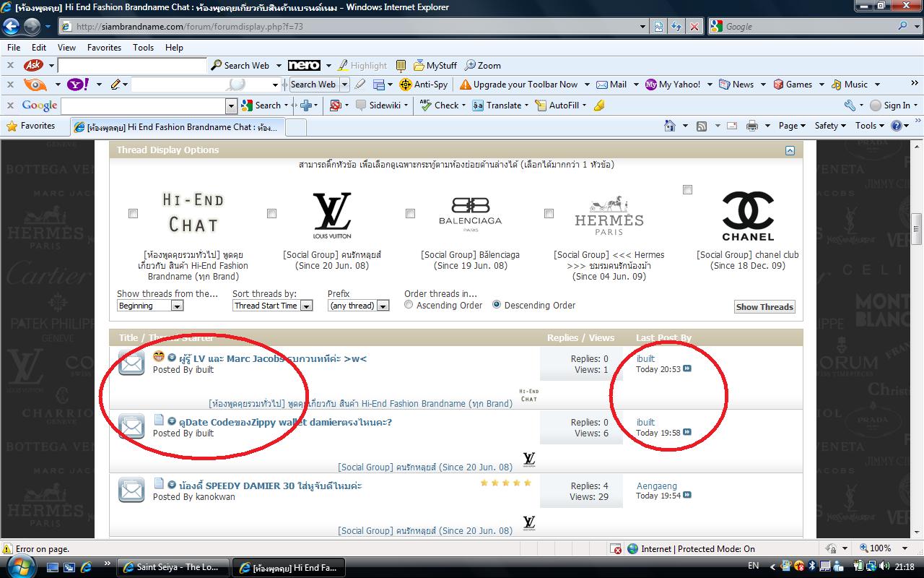Click the Print icon in command bar

click(751, 126)
